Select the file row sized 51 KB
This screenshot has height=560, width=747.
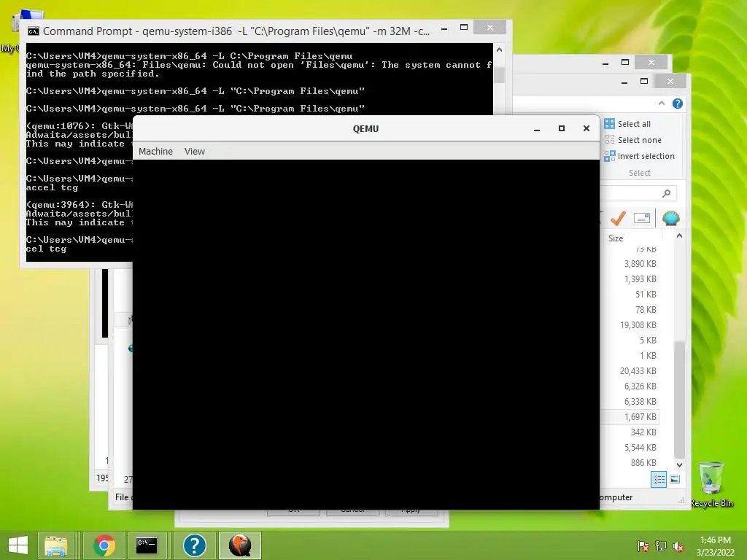[x=630, y=295]
